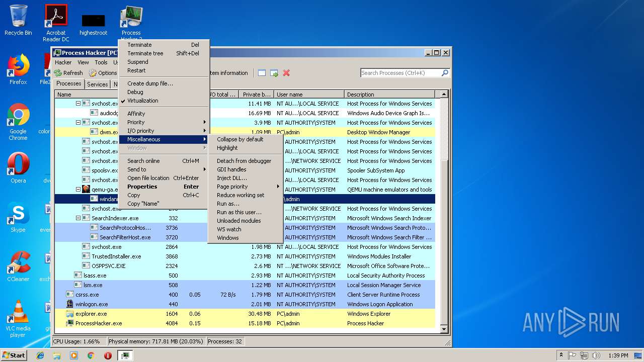Image resolution: width=644 pixels, height=362 pixels.
Task: Select the lsass.exe process row
Action: [245, 276]
